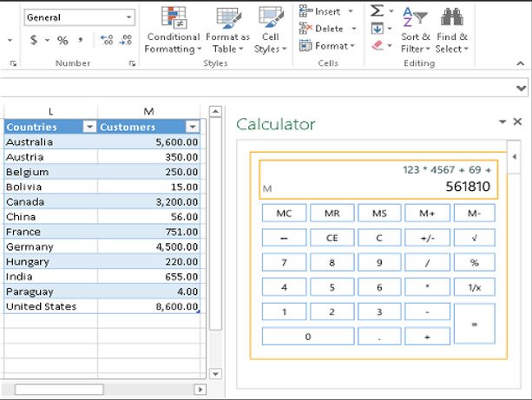The width and height of the screenshot is (532, 400).
Task: Click the Increase Decimal icon
Action: tap(107, 40)
